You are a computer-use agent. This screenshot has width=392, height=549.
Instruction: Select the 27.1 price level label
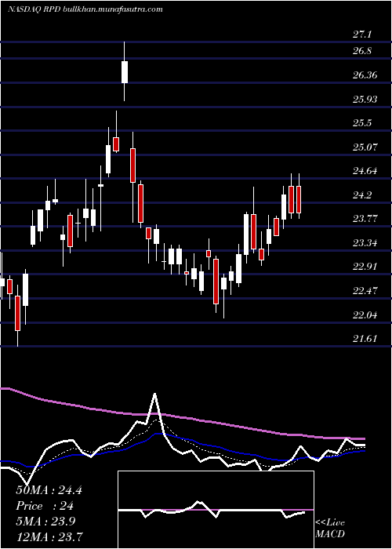[362, 35]
